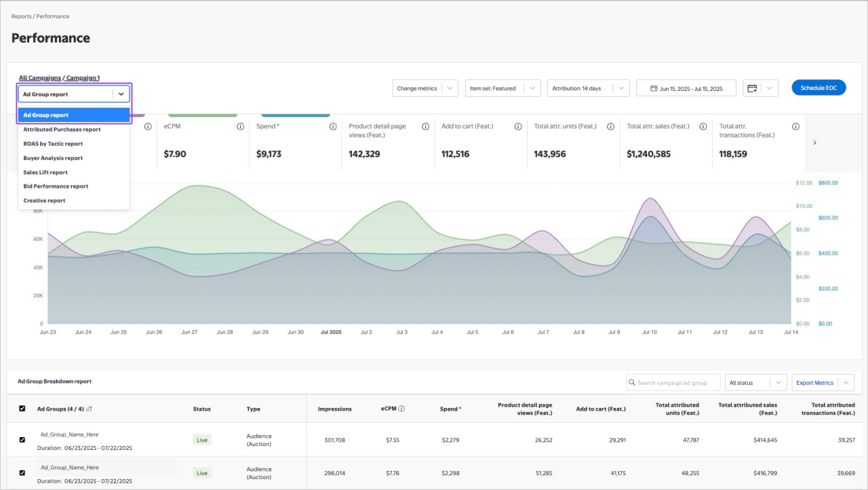Show info for Total attr. sales (Feat.)

(x=703, y=127)
